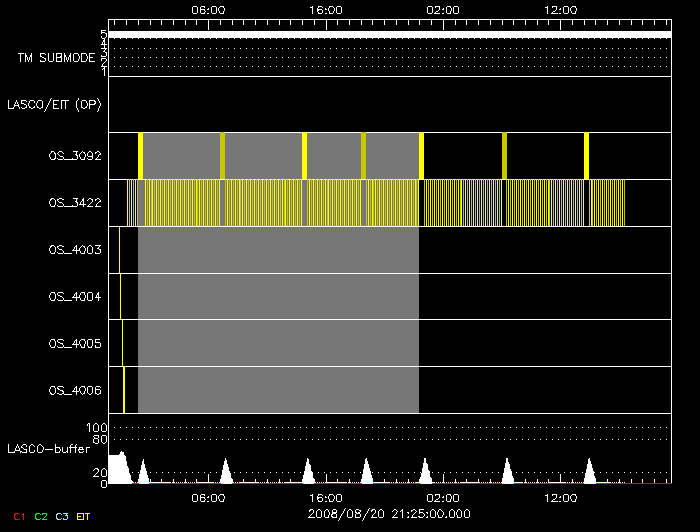Select the OS_4003 row label
The height and width of the screenshot is (532, 700).
(75, 249)
